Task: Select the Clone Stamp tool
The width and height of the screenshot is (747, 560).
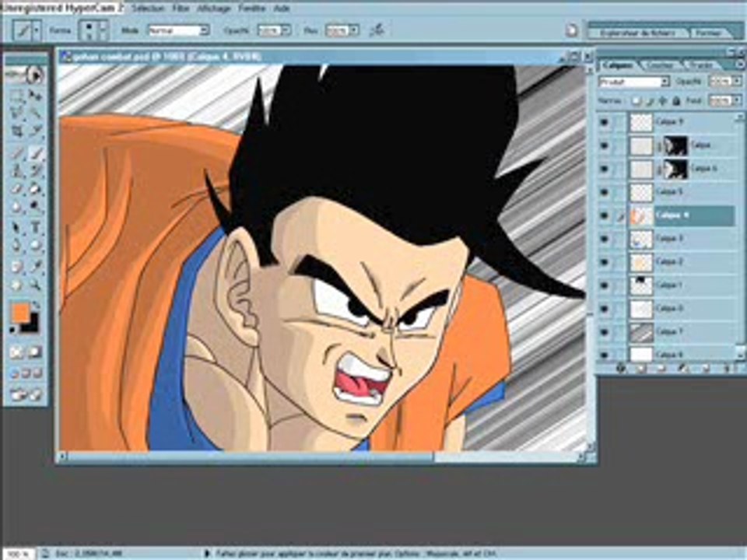Action: (16, 170)
